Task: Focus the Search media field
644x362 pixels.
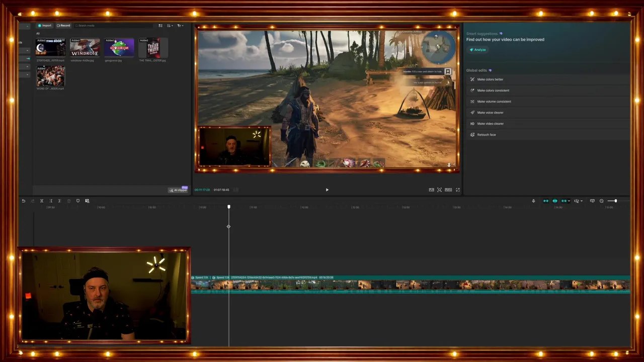Action: coord(113,26)
